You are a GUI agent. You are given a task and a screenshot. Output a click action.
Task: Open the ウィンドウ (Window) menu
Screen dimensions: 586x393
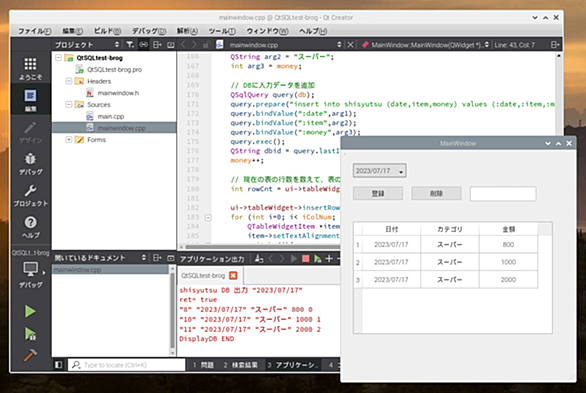(267, 31)
